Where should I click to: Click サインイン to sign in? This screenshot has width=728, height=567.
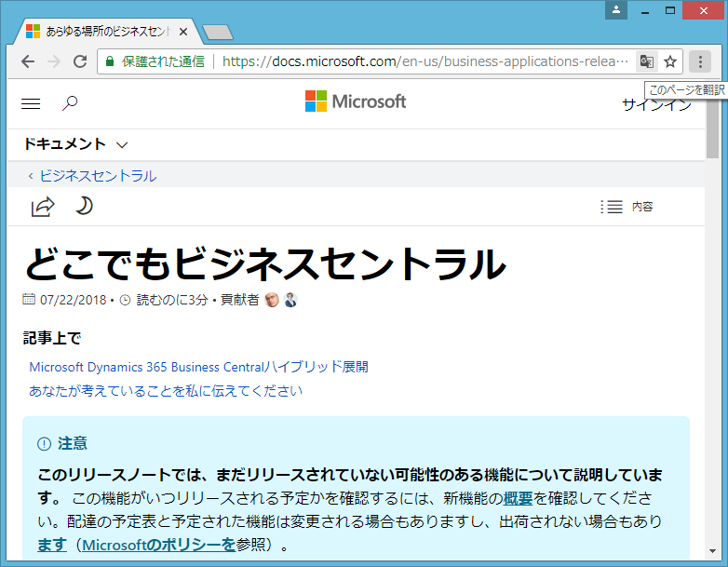click(x=656, y=105)
